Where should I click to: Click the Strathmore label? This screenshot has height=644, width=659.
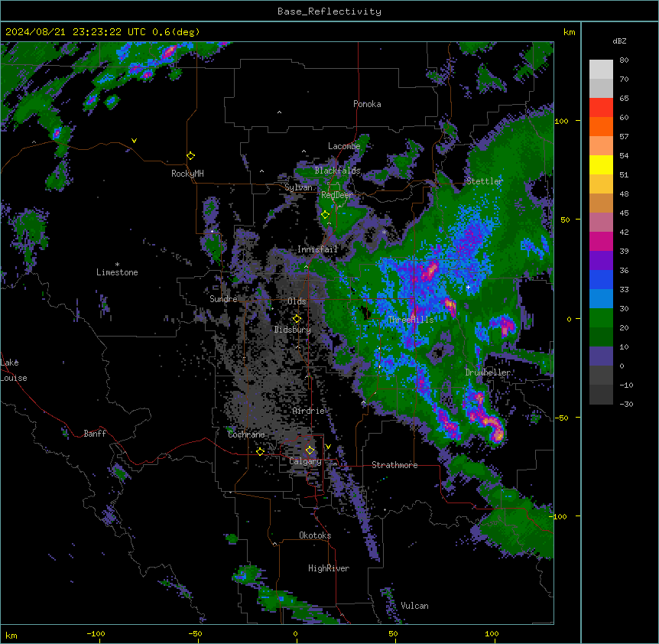394,465
